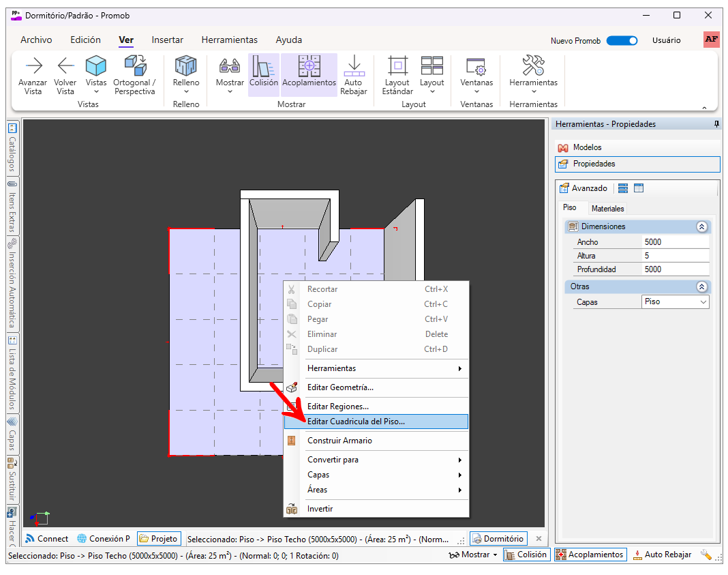Open the Lista de Módulos sidebar panel
Image resolution: width=728 pixels, height=575 pixels.
pos(12,372)
